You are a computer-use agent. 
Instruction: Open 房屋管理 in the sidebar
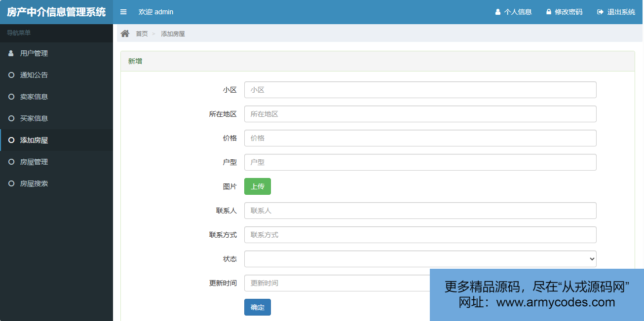[x=56, y=162]
